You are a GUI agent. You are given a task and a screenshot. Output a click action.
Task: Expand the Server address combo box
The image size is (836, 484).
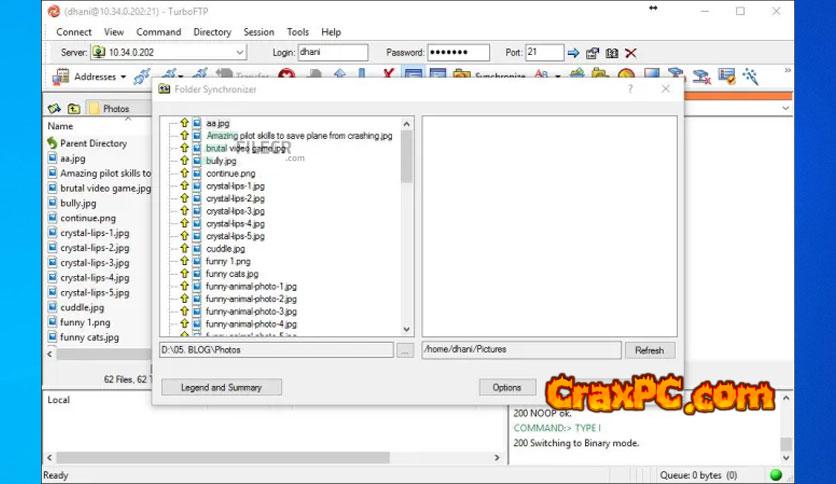[x=240, y=53]
